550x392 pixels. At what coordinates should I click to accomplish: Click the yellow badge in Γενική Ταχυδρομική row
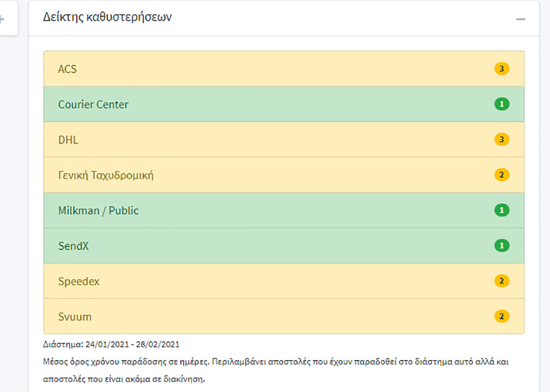[x=502, y=175]
